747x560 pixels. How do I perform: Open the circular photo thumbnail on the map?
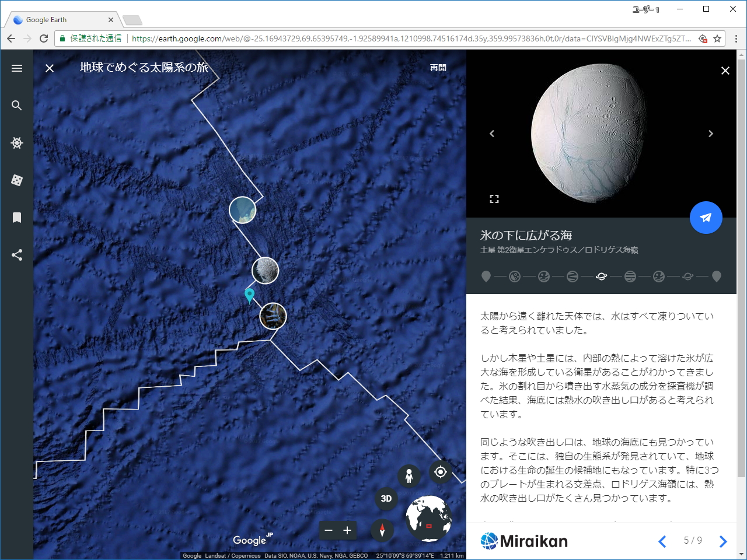click(243, 211)
